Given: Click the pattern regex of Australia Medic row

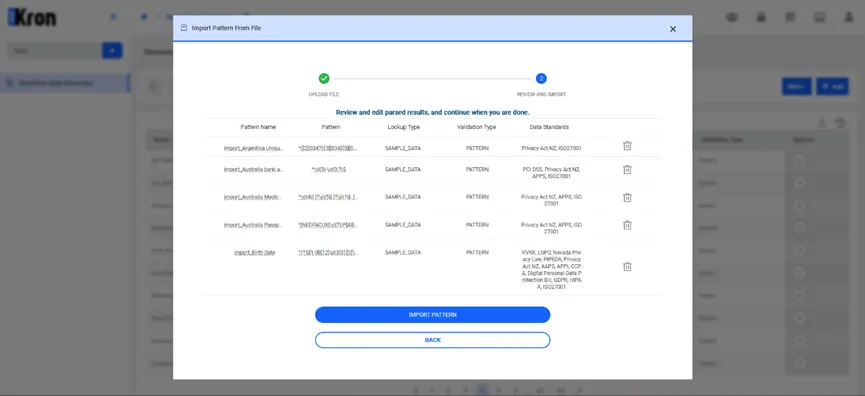Looking at the screenshot, I should [x=328, y=197].
